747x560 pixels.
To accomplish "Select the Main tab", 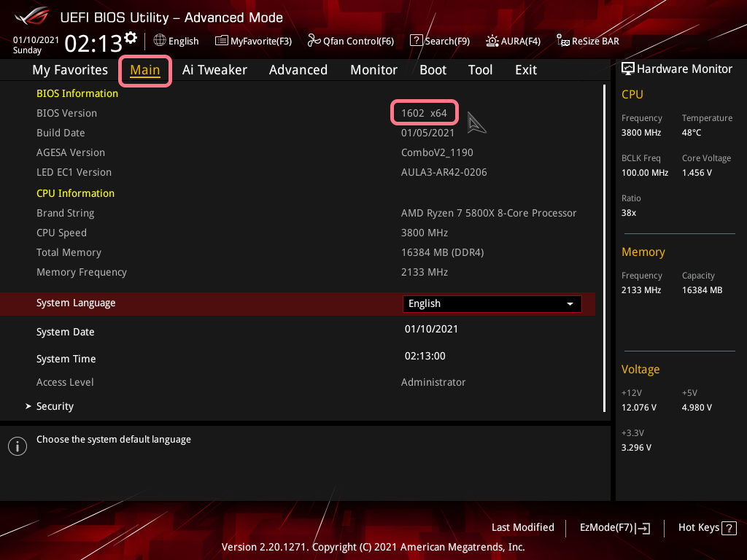I will pyautogui.click(x=145, y=70).
